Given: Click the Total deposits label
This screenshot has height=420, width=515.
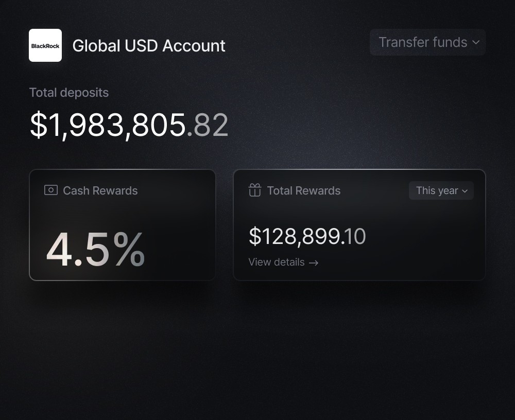Looking at the screenshot, I should (x=69, y=93).
